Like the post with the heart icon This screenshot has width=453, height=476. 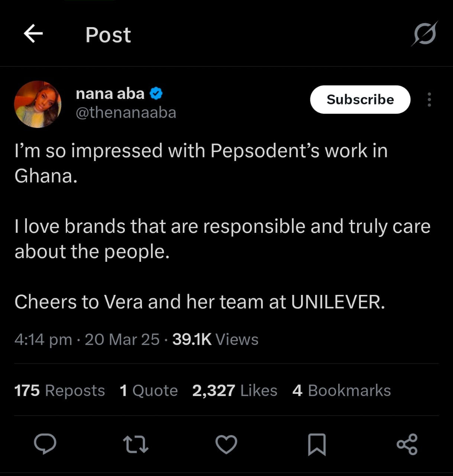coord(226,444)
